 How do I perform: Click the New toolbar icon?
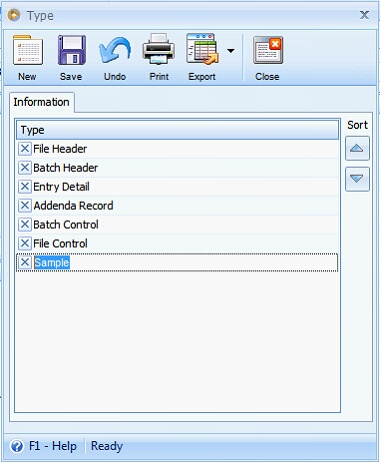pos(28,51)
